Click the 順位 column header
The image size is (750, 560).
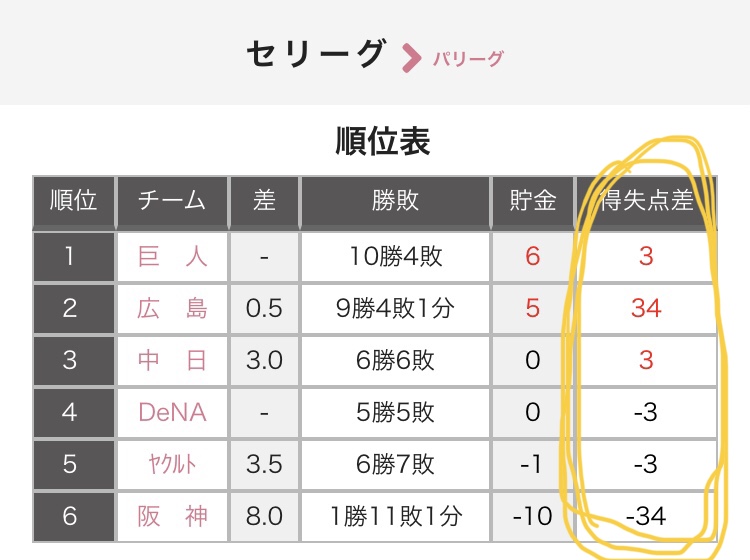pos(73,201)
